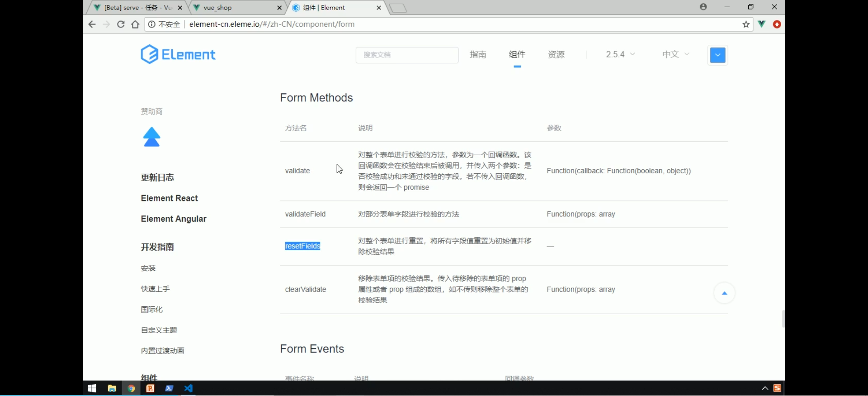Open File Explorer from the taskbar
868x396 pixels.
[x=112, y=388]
